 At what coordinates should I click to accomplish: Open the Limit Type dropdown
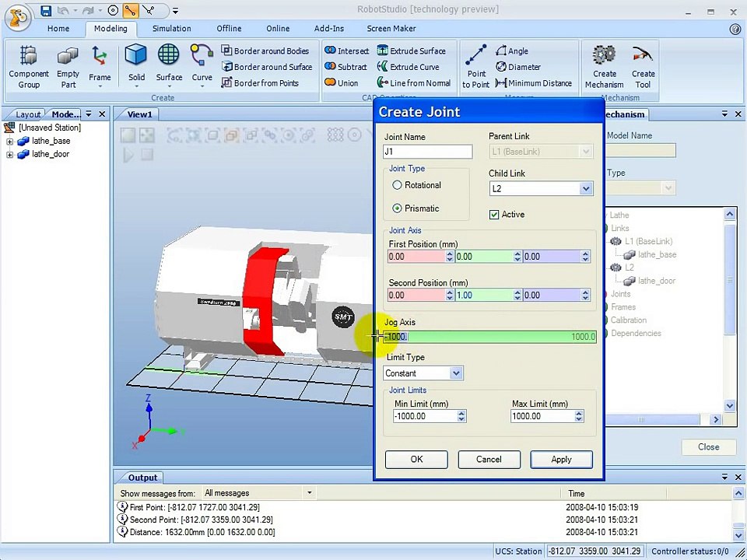pos(456,373)
